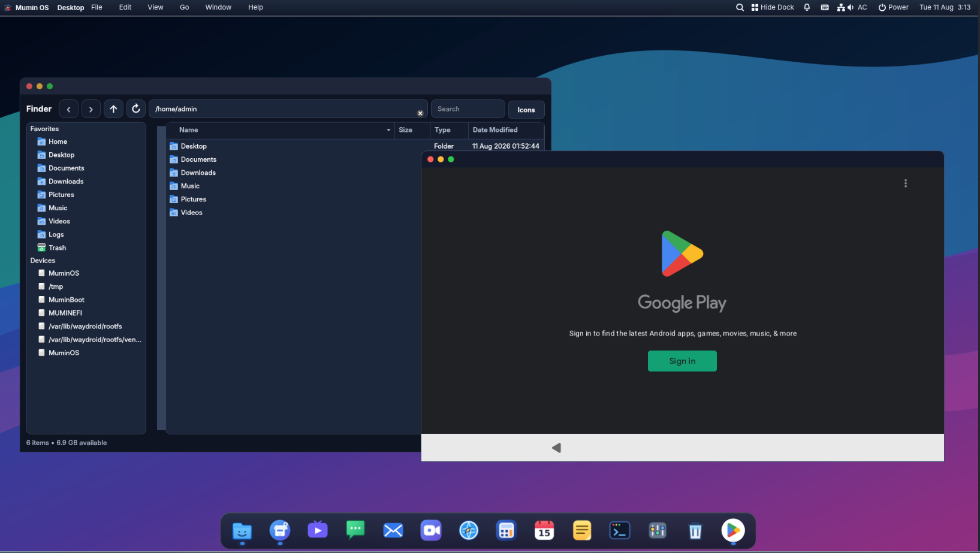Open the Power menu

pos(893,7)
